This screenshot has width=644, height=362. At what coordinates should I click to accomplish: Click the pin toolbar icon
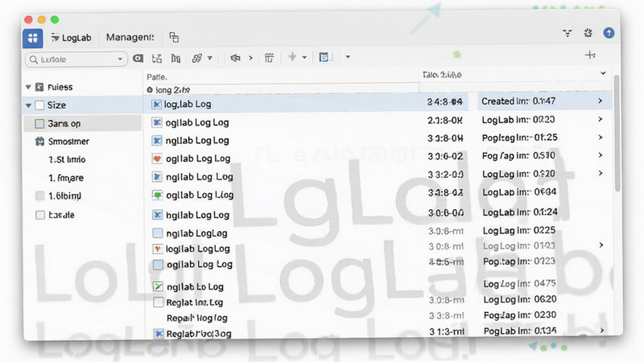[x=292, y=57]
